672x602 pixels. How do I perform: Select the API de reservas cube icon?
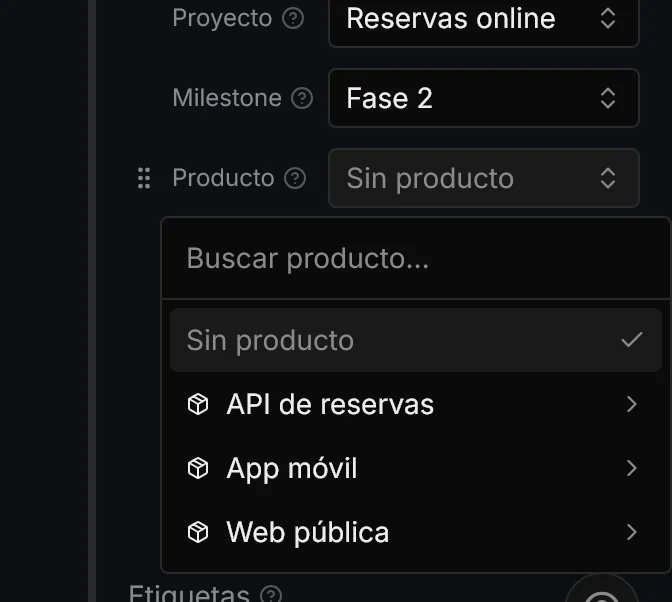[198, 404]
